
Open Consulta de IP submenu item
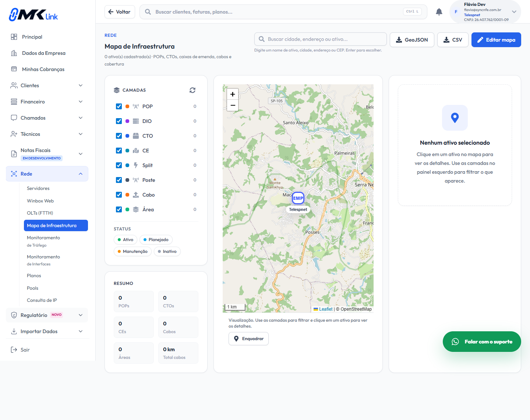coord(56,300)
